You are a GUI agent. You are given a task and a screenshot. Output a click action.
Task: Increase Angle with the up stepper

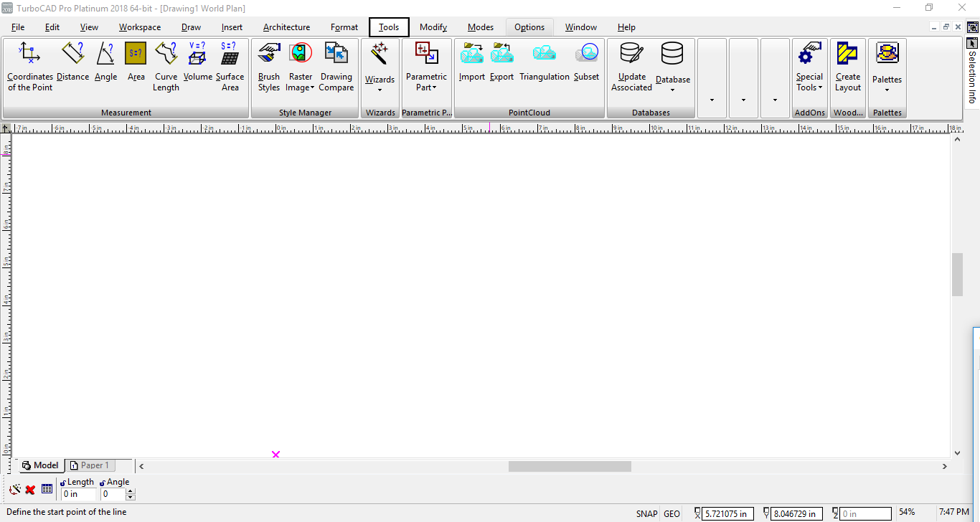coord(131,491)
